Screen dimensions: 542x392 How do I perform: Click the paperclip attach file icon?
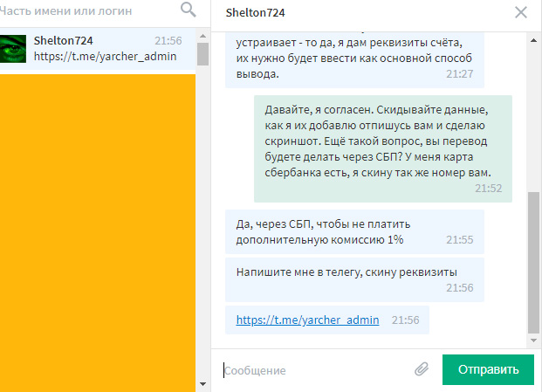click(422, 369)
